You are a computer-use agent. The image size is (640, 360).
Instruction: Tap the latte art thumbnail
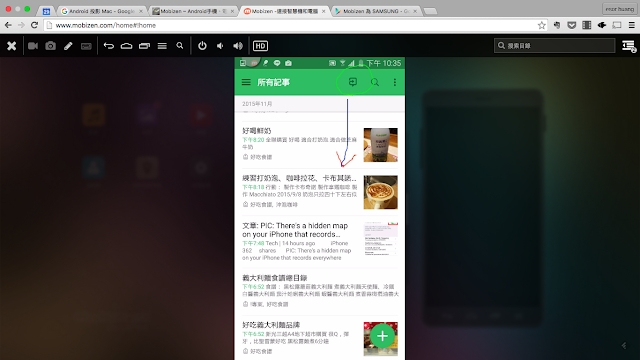point(380,192)
